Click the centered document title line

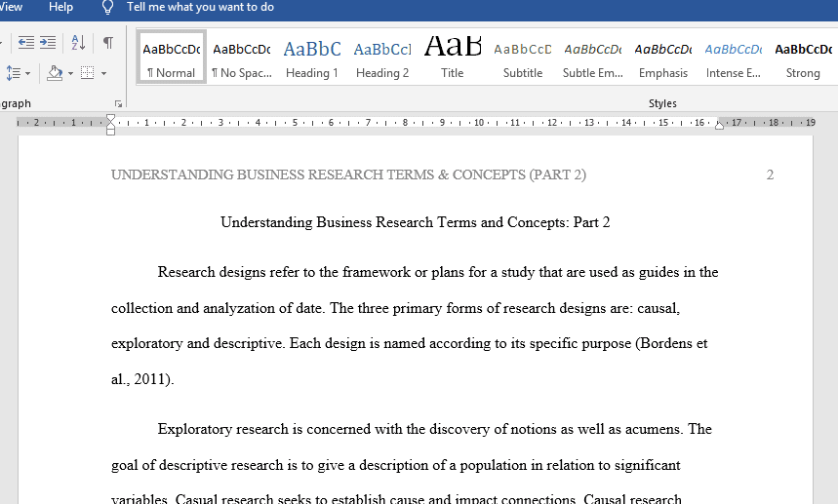[x=416, y=222]
